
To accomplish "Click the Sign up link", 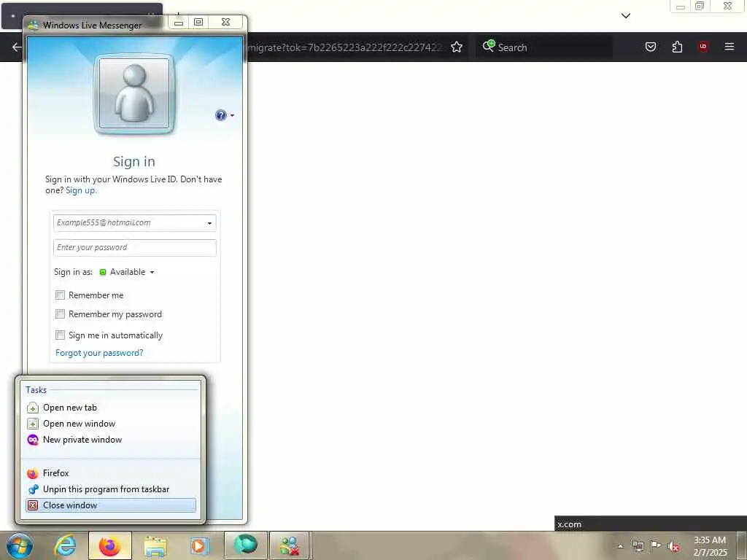I will (81, 190).
